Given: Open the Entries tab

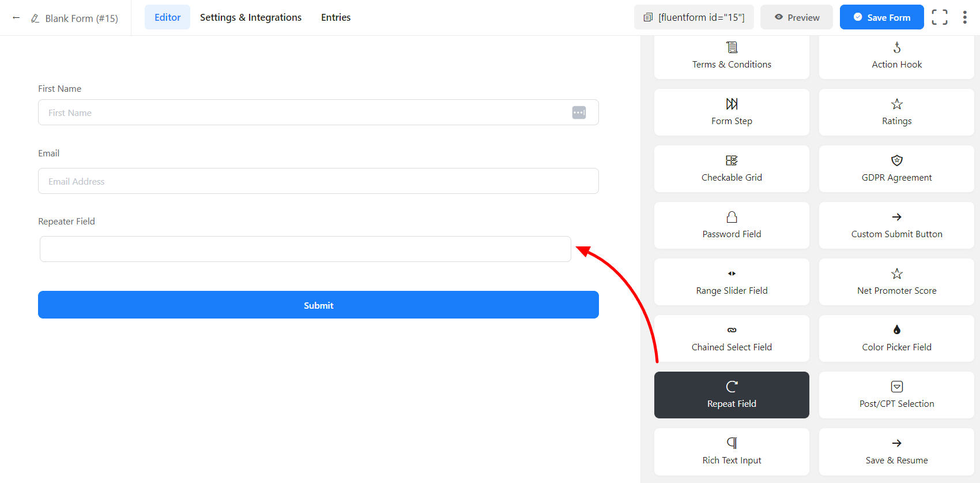Looking at the screenshot, I should click(336, 17).
